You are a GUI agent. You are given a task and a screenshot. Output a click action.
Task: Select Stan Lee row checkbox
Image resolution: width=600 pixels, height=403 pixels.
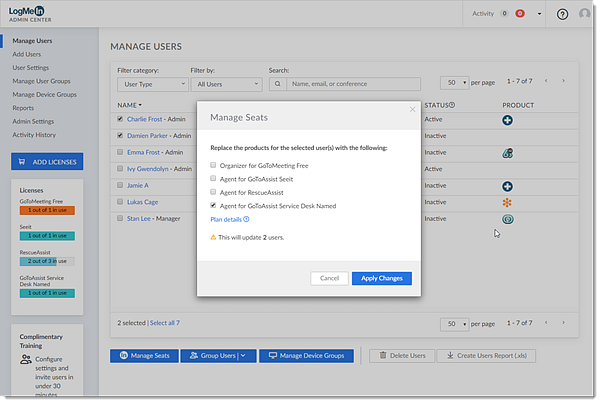coord(120,218)
